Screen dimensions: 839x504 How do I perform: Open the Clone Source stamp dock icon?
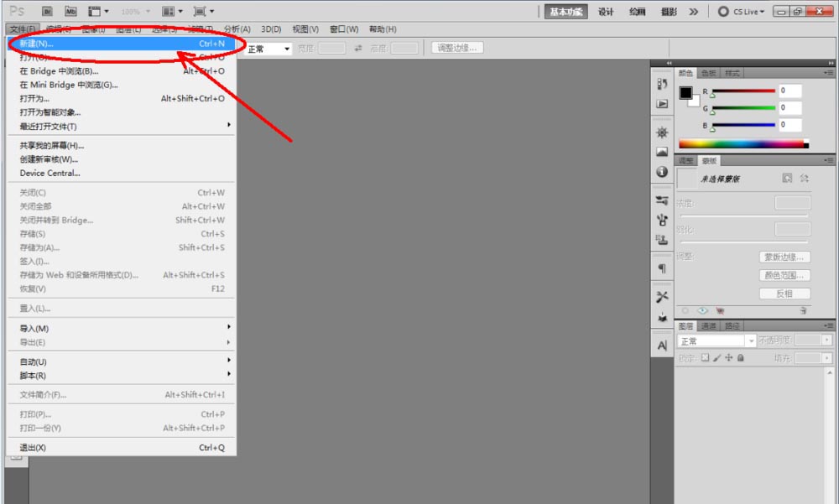tap(662, 240)
